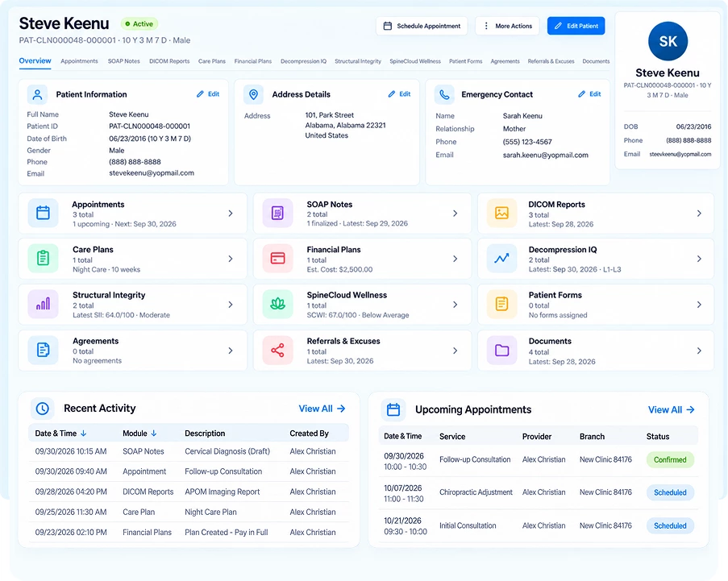The width and height of the screenshot is (728, 581).
Task: Switch to the Overview tab
Action: click(35, 60)
